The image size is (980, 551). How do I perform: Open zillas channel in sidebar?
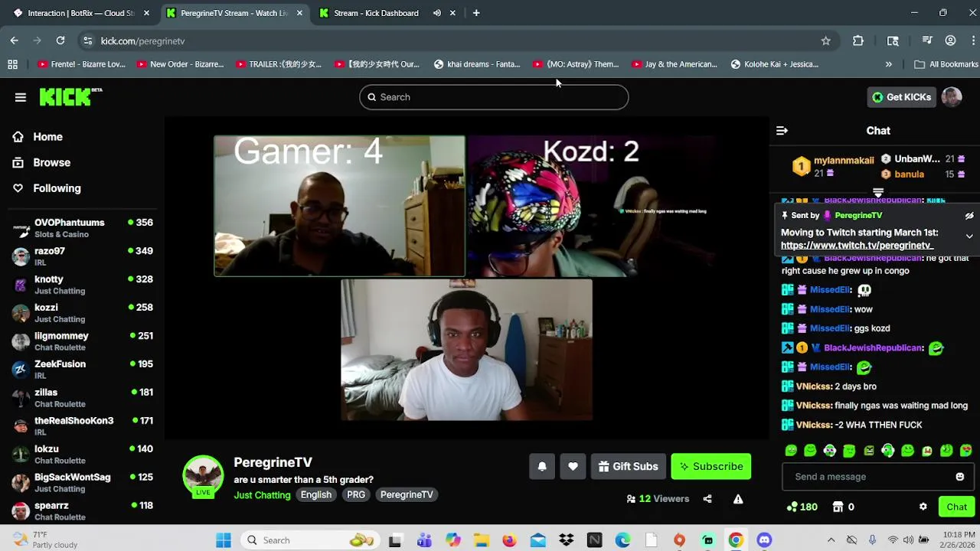coord(82,398)
